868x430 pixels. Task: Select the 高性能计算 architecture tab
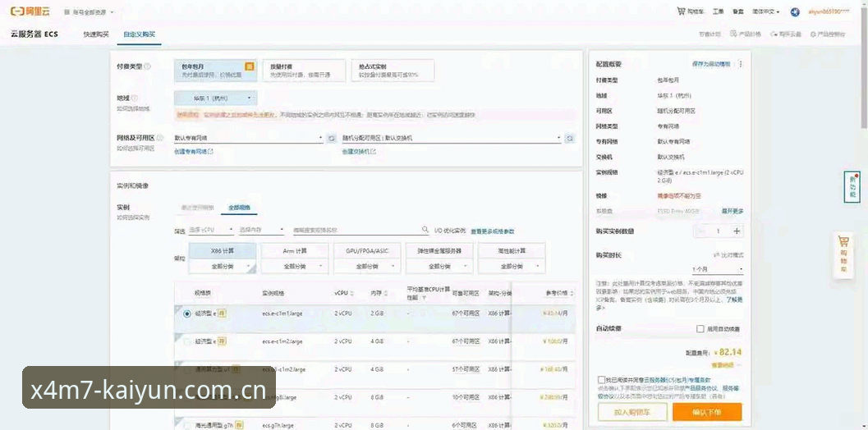coord(512,250)
